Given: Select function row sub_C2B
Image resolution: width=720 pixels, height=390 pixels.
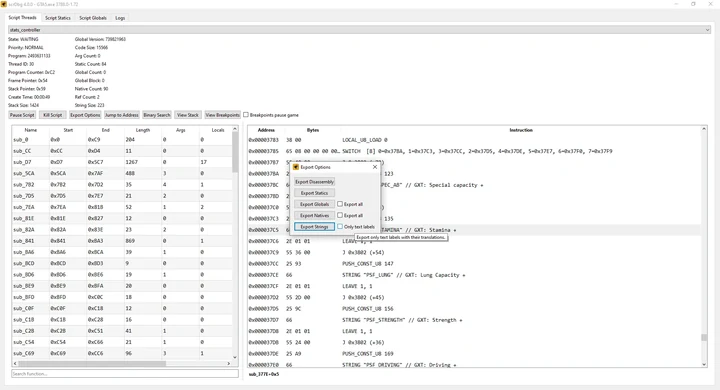Looking at the screenshot, I should 122,331.
